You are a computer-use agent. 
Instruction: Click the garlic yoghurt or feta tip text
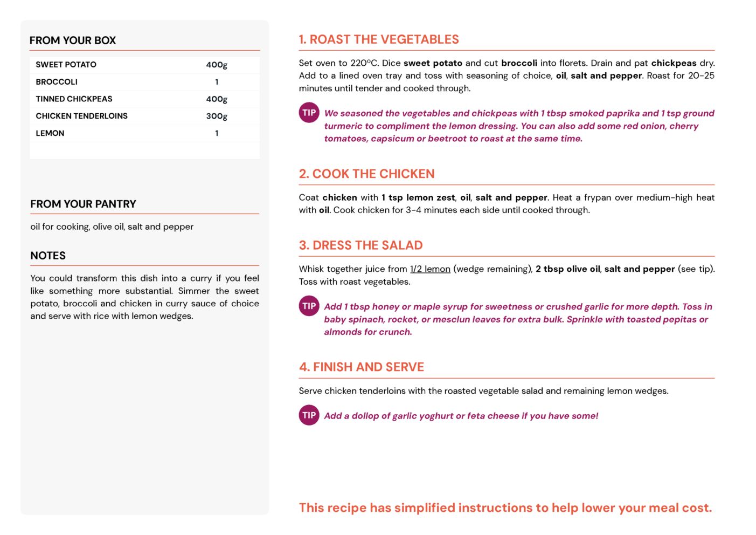461,416
